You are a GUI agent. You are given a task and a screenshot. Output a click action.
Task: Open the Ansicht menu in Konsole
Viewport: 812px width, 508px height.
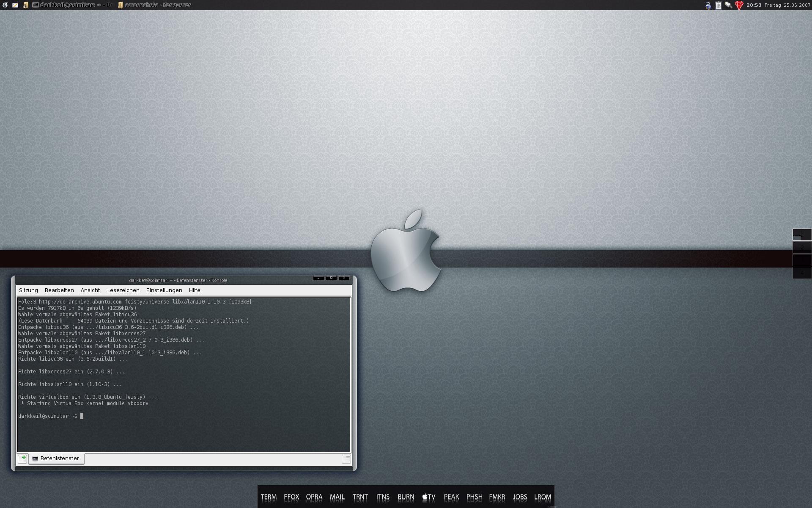coord(90,290)
